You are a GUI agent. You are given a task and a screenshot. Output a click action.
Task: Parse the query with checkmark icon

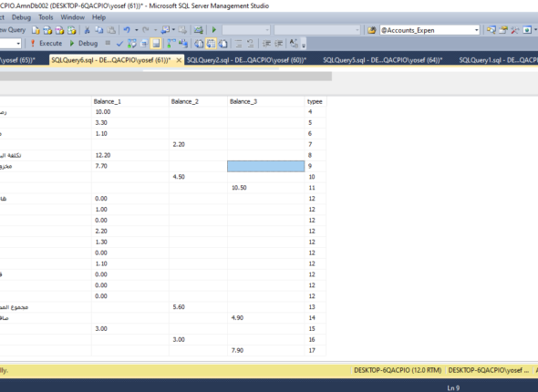point(119,44)
